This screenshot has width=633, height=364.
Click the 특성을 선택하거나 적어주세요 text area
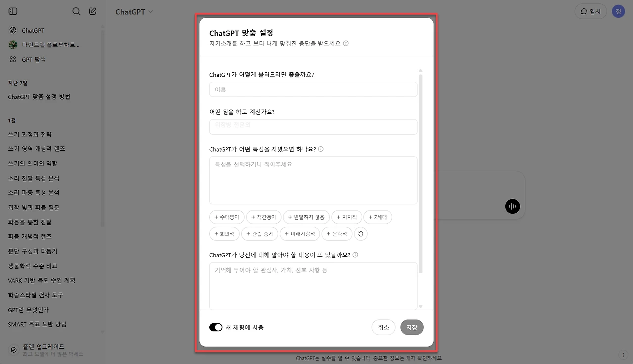coord(313,181)
